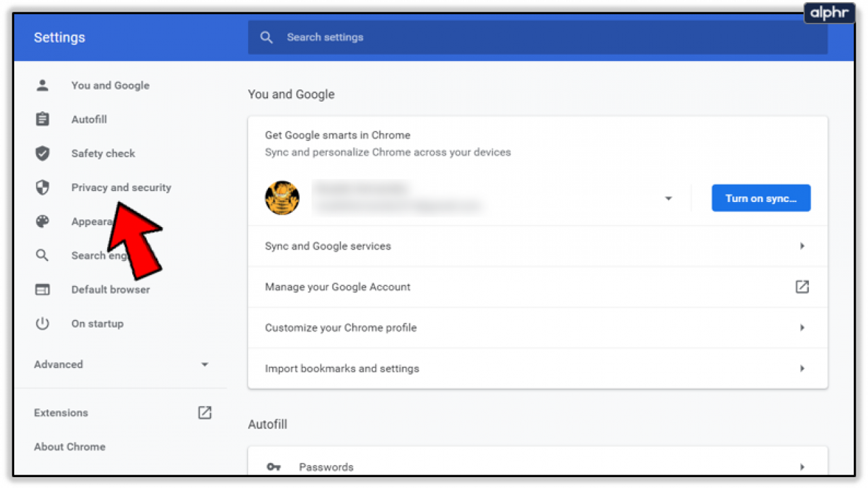This screenshot has height=488, width=868.
Task: Click the Privacy and security shield icon
Action: coord(42,187)
